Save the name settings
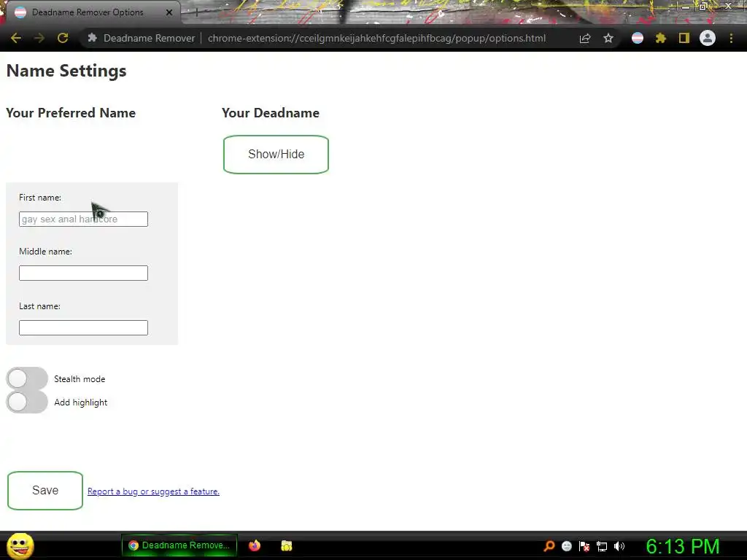The height and width of the screenshot is (560, 747). tap(45, 491)
